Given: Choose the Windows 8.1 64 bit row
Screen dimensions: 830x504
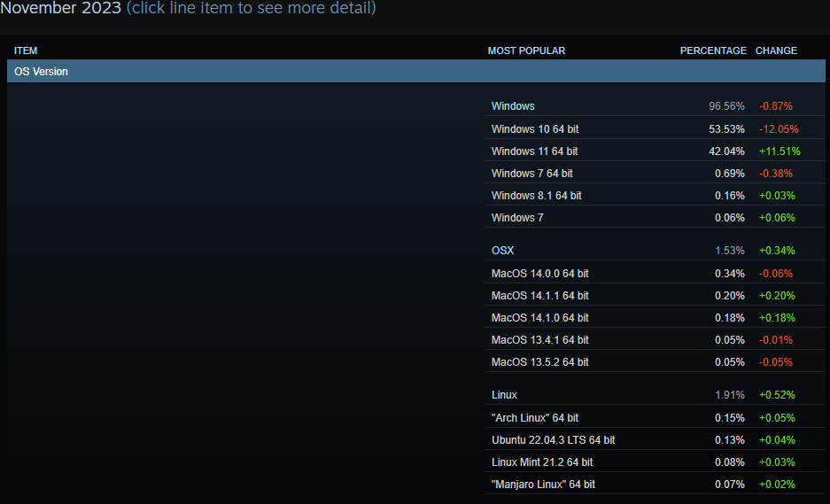Looking at the screenshot, I should tap(537, 196).
